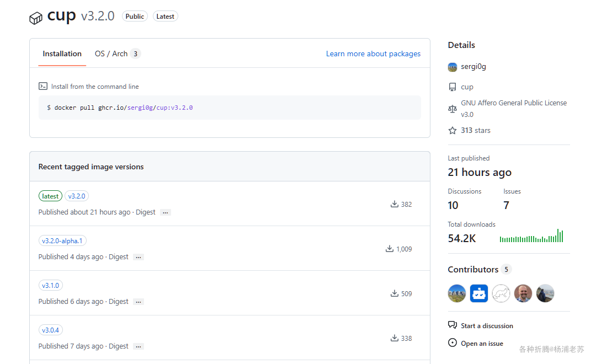Click the Public badge
Viewport: 596px width, 364px height.
tap(135, 17)
